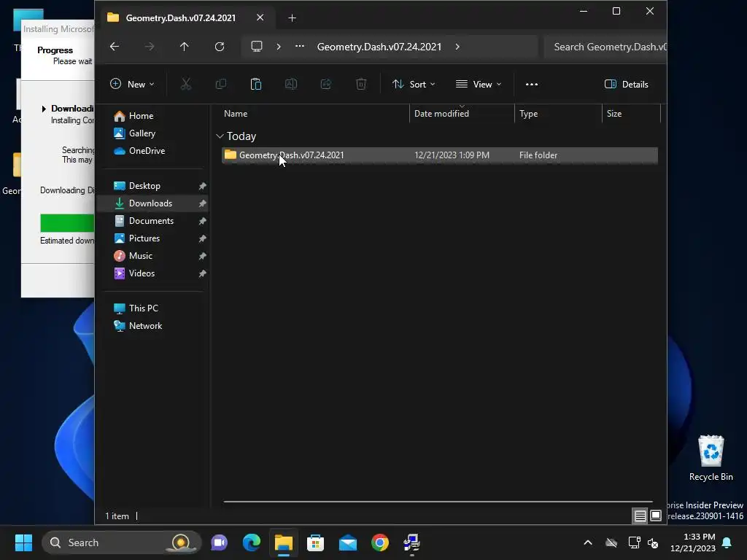Screen dimensions: 747x560
Task: Select Documents in quick access
Action: (x=152, y=221)
